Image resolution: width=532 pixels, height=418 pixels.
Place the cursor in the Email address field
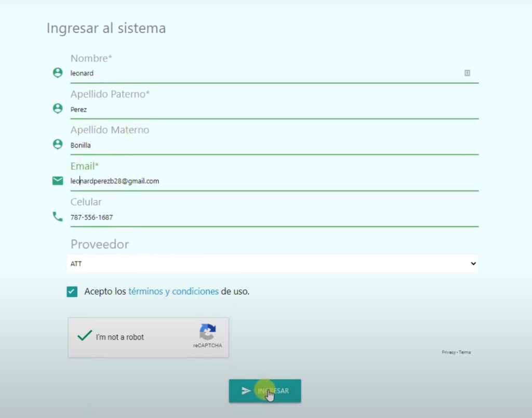(260, 181)
